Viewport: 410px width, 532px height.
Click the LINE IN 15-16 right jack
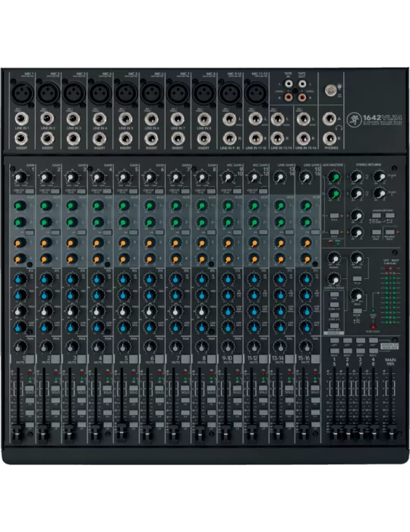point(303,138)
